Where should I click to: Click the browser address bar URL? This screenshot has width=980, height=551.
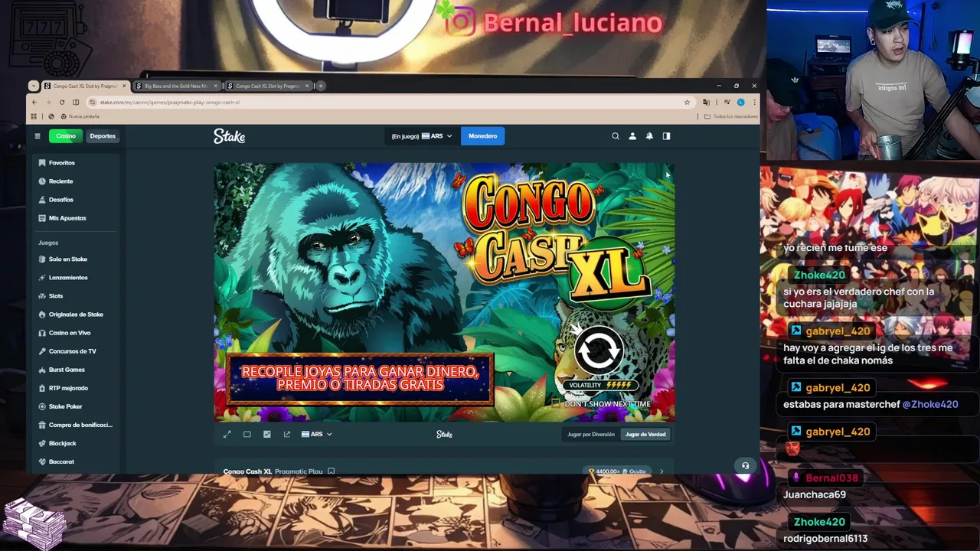pos(170,102)
